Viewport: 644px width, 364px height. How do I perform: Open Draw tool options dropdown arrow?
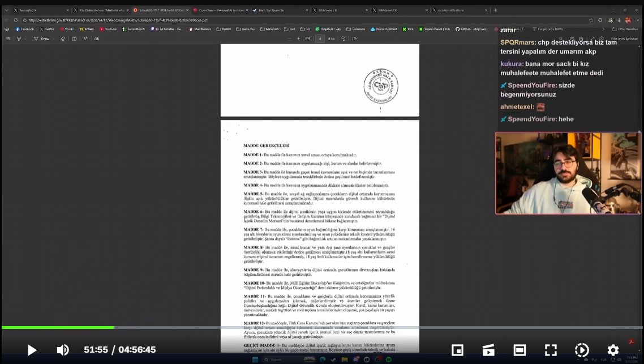tap(53, 38)
